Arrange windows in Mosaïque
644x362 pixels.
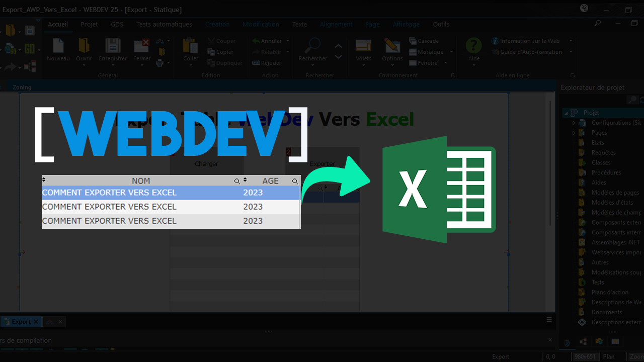coord(426,52)
